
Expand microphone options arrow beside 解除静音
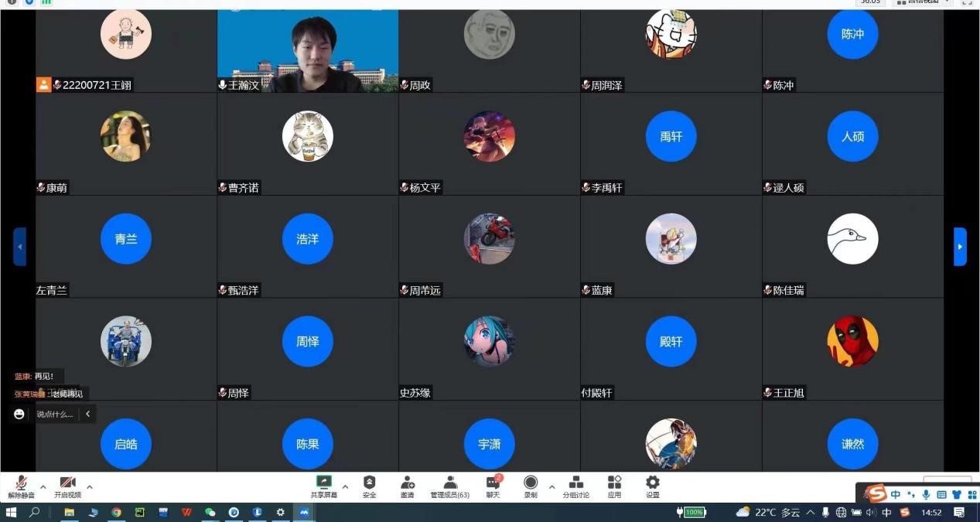tap(43, 486)
